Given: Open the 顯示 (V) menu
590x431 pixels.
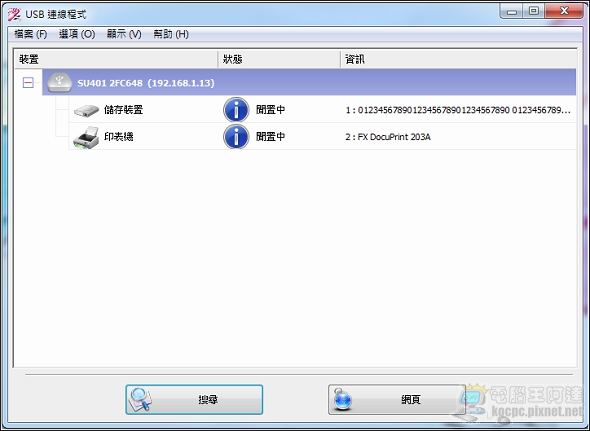Looking at the screenshot, I should pos(124,34).
